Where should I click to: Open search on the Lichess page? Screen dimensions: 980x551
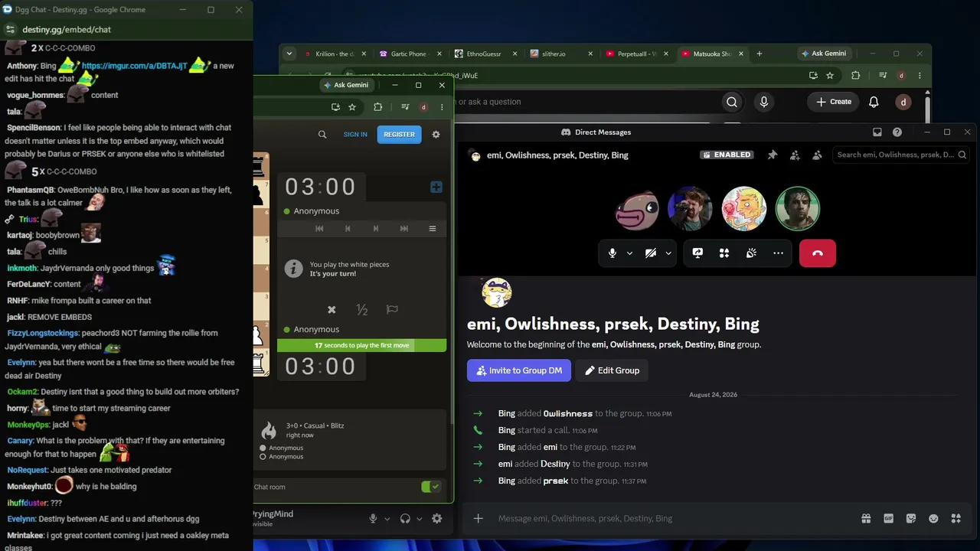click(x=322, y=135)
